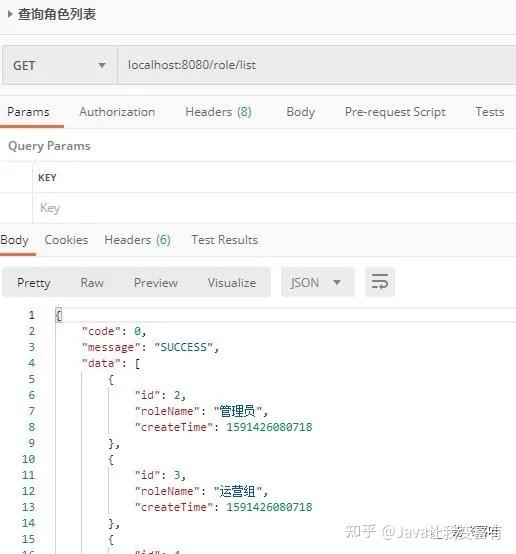Switch to Raw response view
Viewport: 516px width, 554px height.
tap(92, 283)
